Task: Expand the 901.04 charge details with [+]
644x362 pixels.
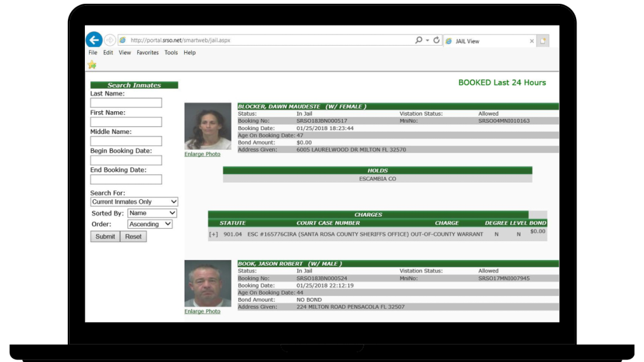Action: 214,234
